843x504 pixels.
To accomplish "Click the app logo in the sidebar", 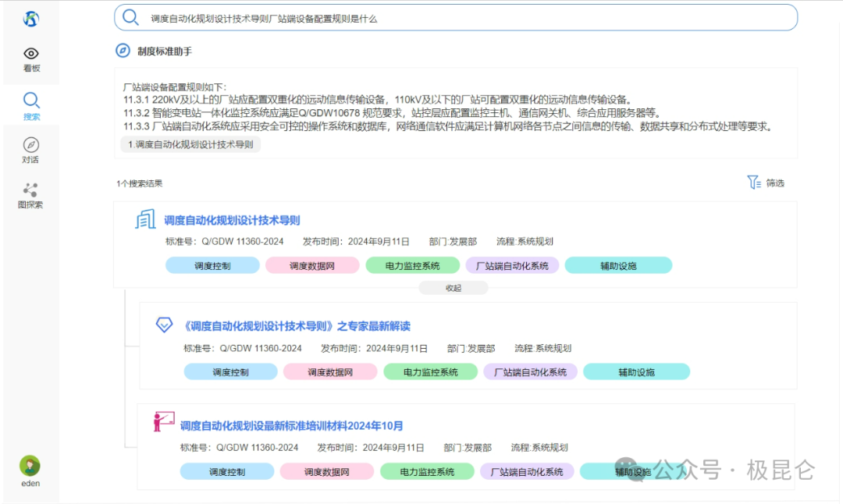I will coord(30,19).
